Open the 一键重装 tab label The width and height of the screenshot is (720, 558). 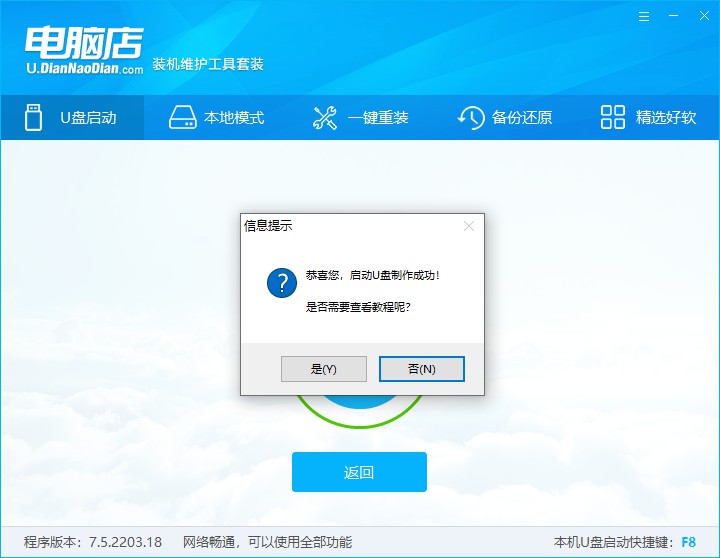(378, 118)
